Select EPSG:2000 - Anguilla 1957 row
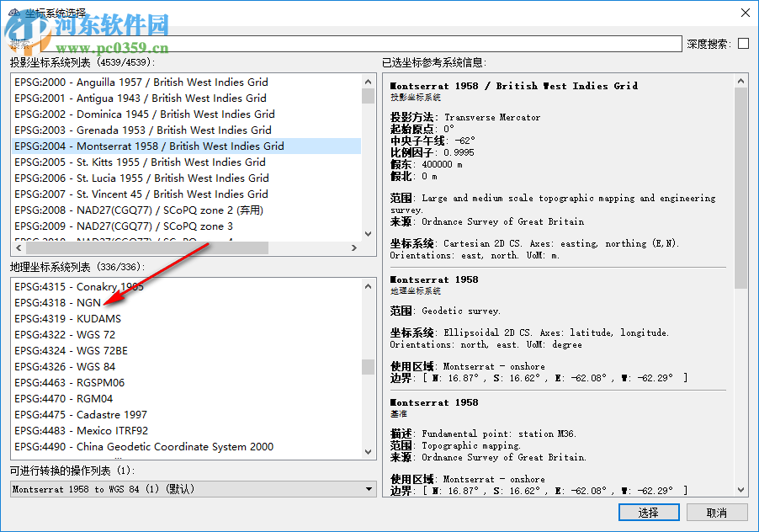The height and width of the screenshot is (532, 759). pyautogui.click(x=186, y=82)
